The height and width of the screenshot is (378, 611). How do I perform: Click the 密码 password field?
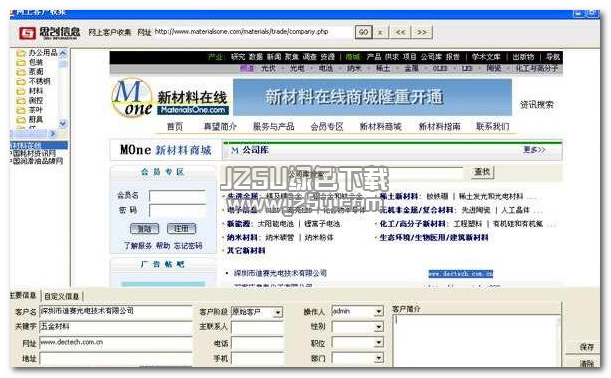tap(177, 211)
